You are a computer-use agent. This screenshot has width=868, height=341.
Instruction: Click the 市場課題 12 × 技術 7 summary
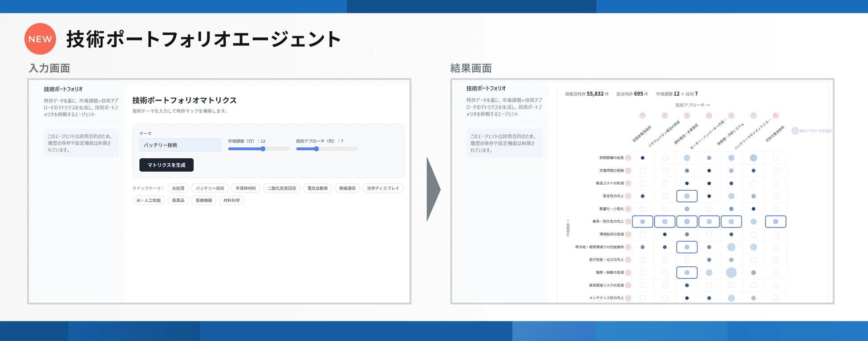tap(677, 94)
